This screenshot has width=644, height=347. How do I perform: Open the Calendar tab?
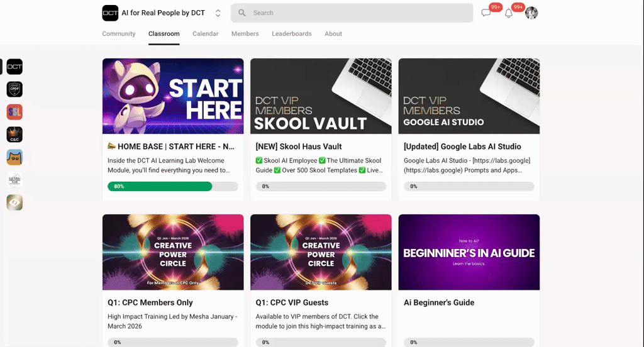(206, 34)
